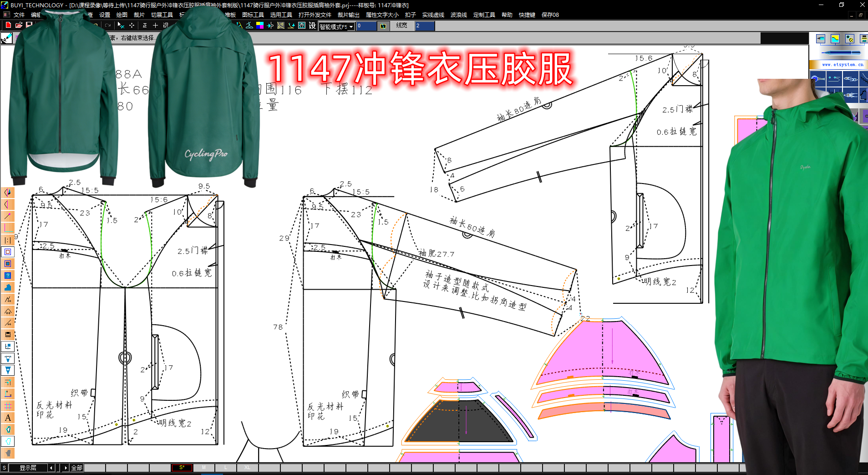
Task: Click the 显示层 layer display button
Action: pos(27,468)
